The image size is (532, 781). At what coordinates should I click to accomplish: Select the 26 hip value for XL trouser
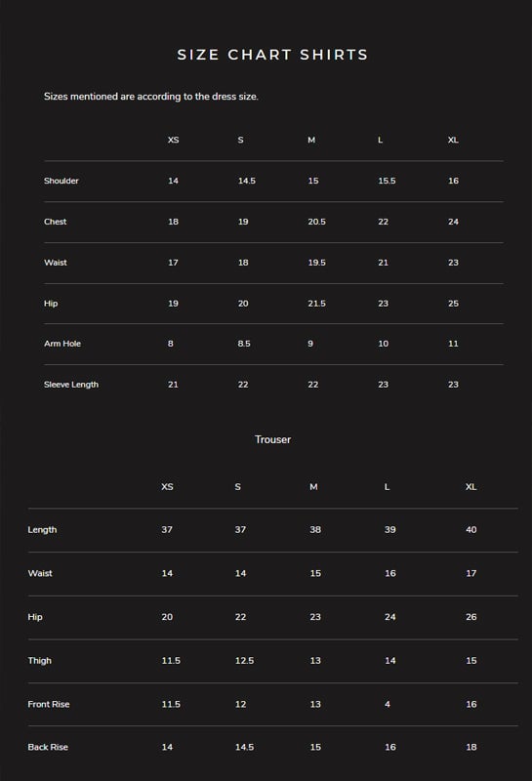point(471,617)
